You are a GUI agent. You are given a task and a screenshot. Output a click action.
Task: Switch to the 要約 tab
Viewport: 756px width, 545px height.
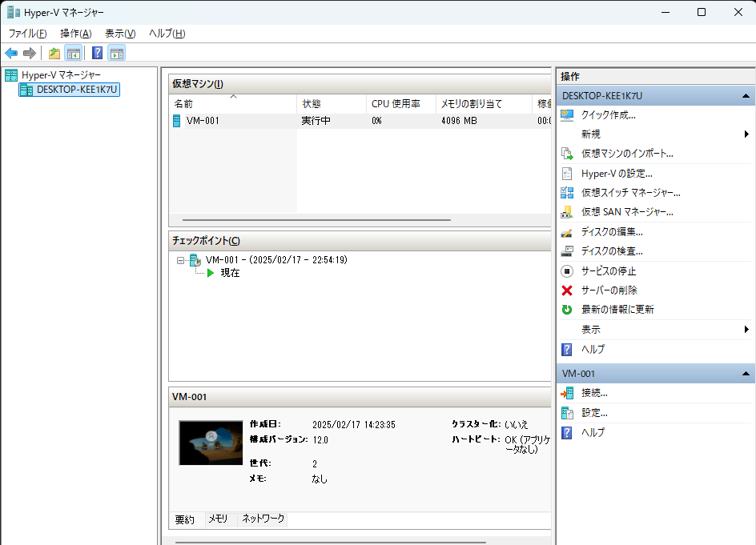(x=185, y=519)
